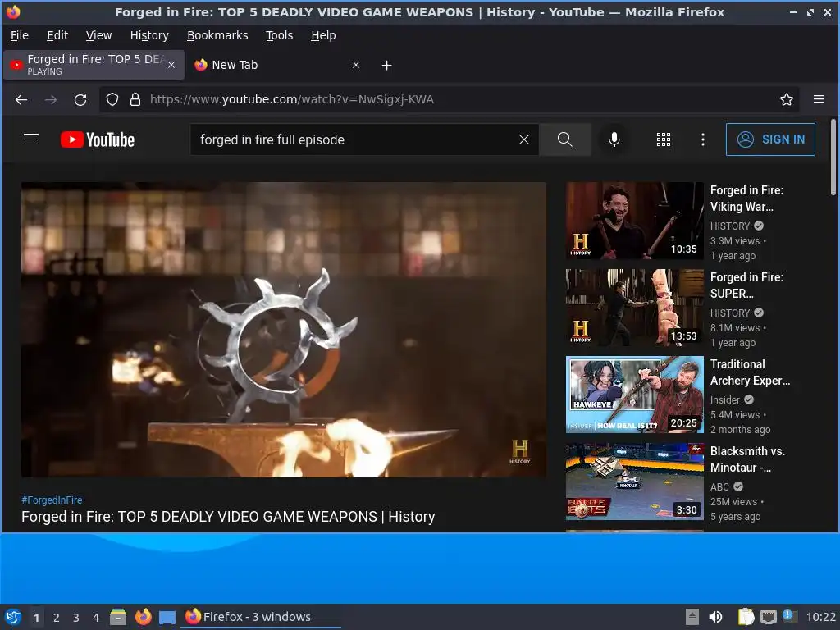Click the blue show desktop icon
Image resolution: width=840 pixels, height=630 pixels.
point(167,618)
